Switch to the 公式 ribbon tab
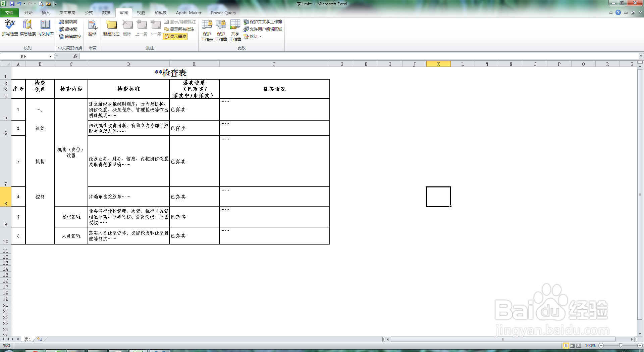Viewport: 644px width, 352px height. [x=89, y=13]
